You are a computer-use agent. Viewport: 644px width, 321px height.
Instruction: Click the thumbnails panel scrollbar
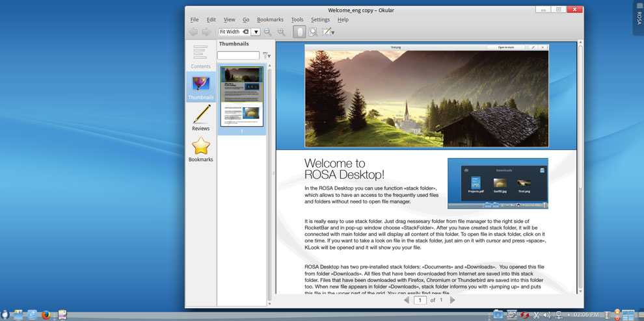[x=269, y=185]
